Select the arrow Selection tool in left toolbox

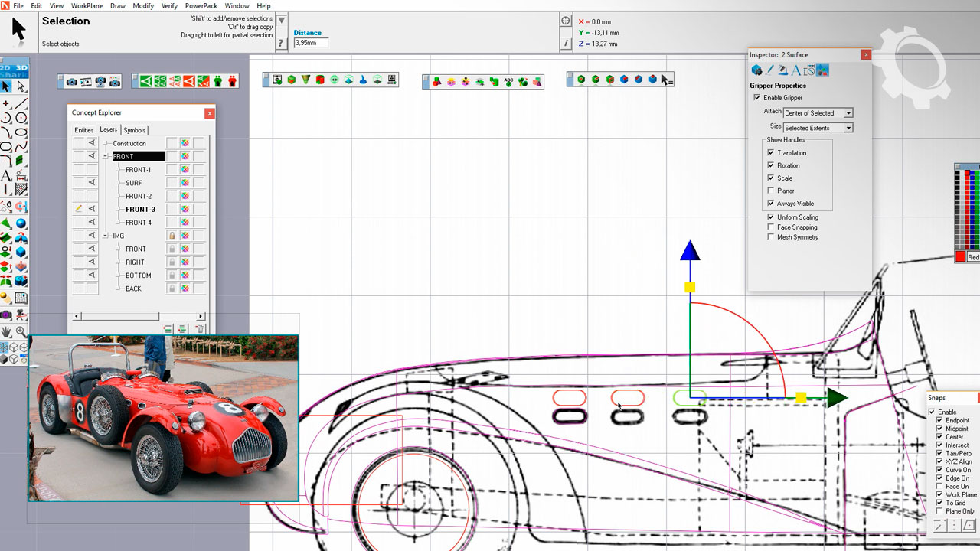[6, 87]
